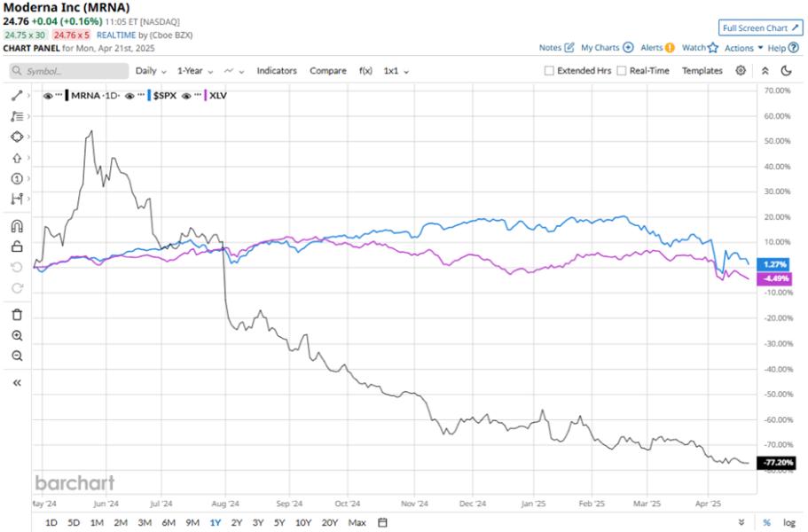Toggle the log scale button
The height and width of the screenshot is (532, 808).
coord(789,523)
